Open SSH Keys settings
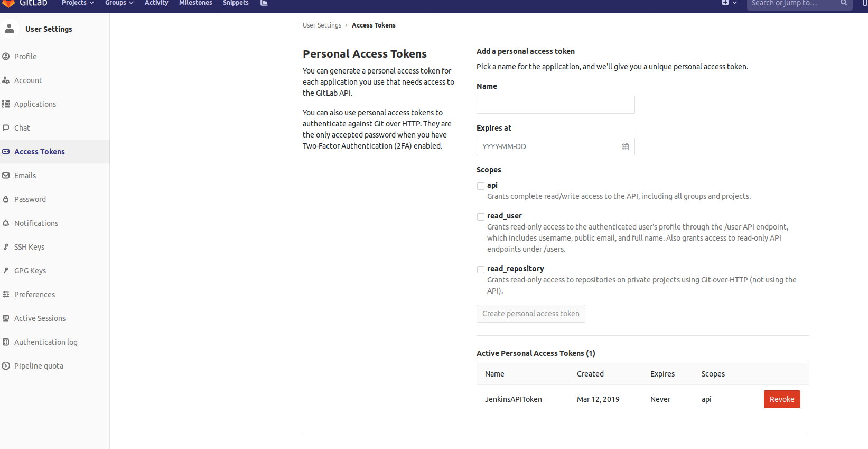This screenshot has height=449, width=868. click(30, 247)
